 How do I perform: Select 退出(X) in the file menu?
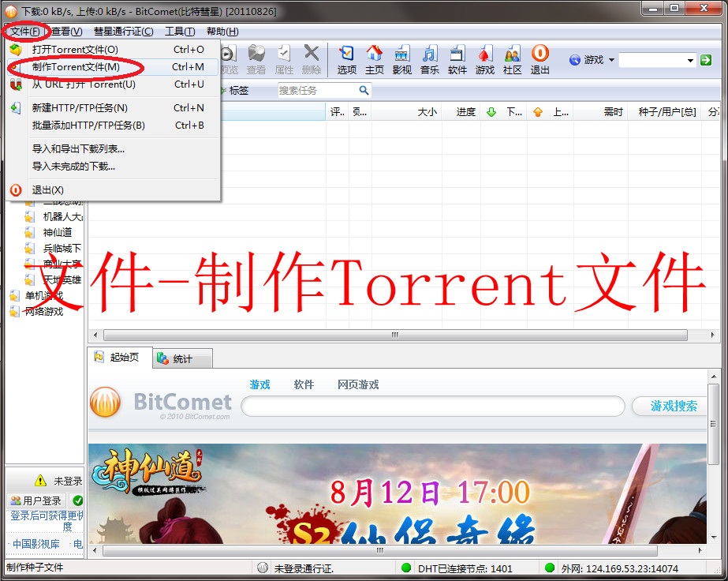[x=113, y=189]
